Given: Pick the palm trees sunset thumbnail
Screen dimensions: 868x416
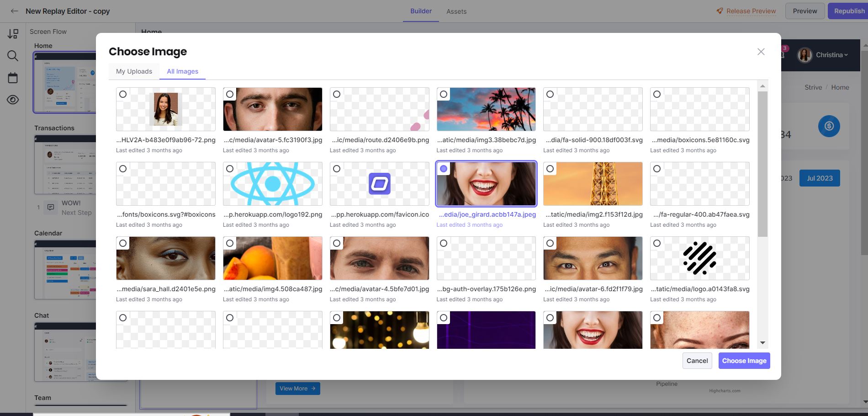Looking at the screenshot, I should click(x=486, y=109).
